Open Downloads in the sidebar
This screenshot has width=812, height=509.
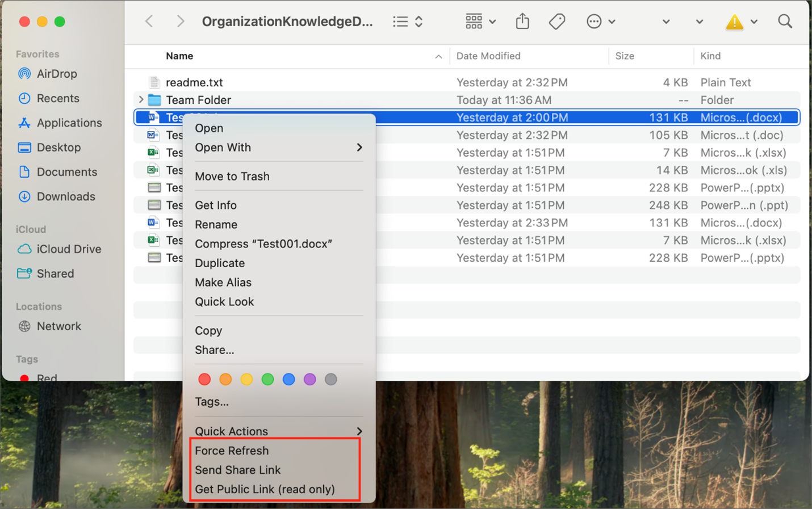tap(65, 196)
